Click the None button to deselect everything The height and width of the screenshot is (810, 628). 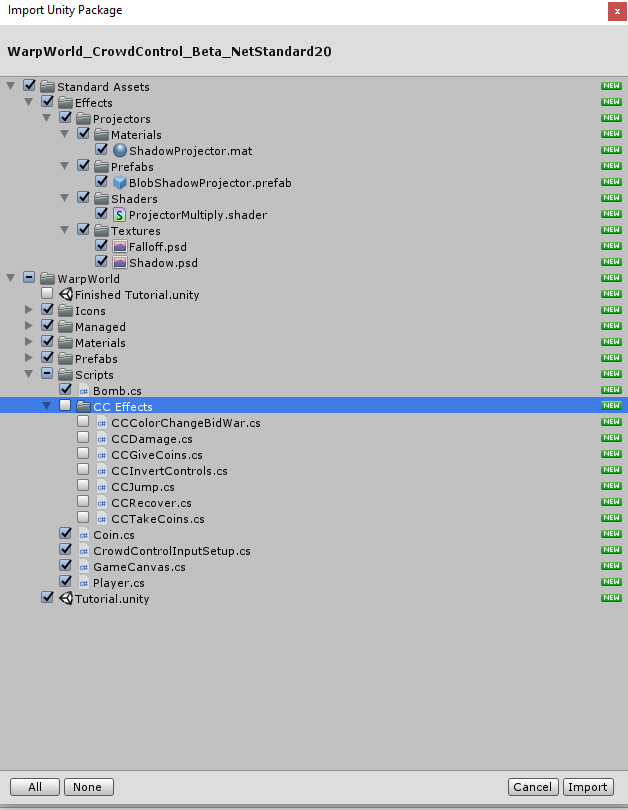[x=88, y=787]
